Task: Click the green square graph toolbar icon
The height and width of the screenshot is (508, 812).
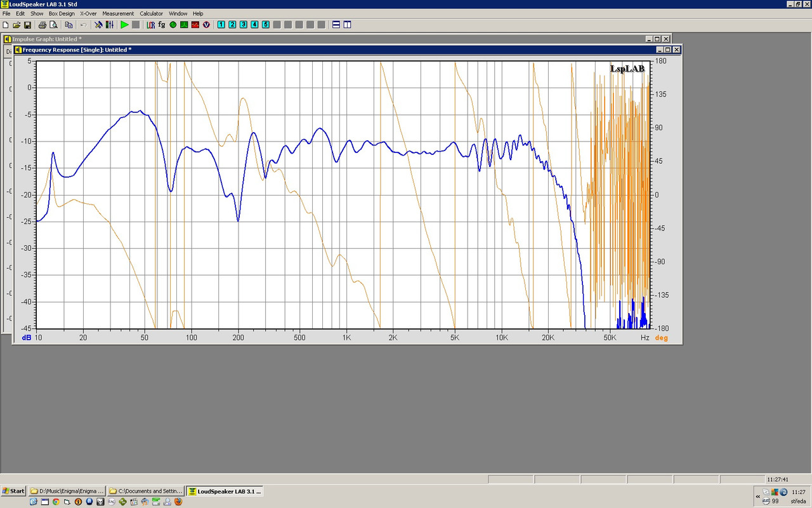Action: [x=184, y=25]
